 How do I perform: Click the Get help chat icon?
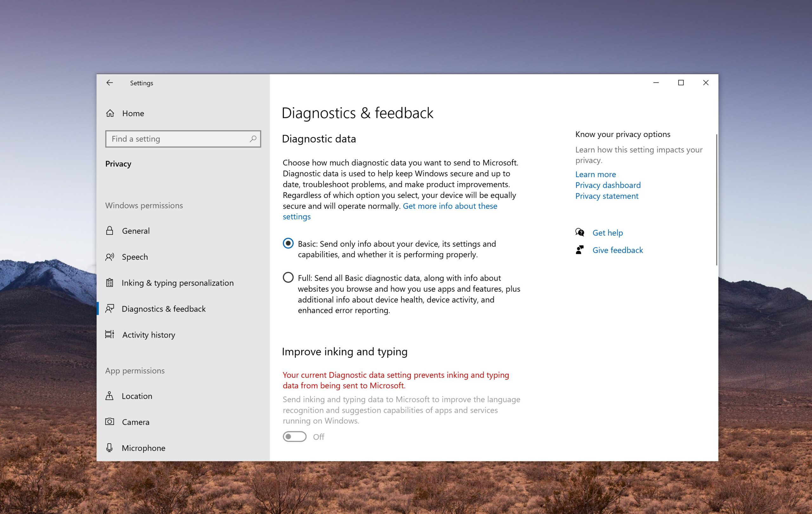pyautogui.click(x=580, y=232)
